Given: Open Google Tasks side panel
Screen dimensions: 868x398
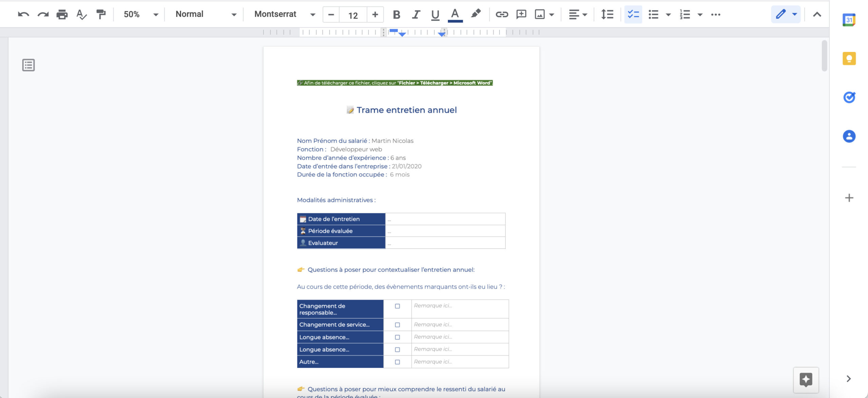Looking at the screenshot, I should 849,98.
